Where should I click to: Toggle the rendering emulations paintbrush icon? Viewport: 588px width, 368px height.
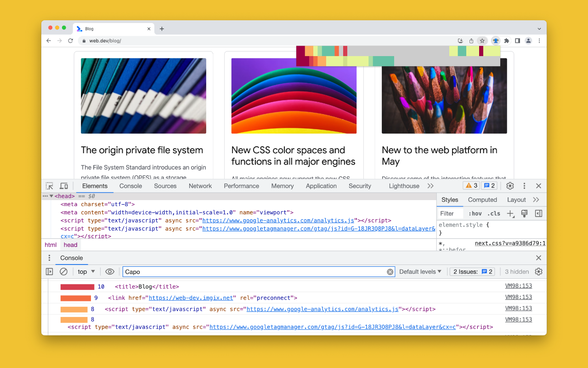[x=524, y=213]
